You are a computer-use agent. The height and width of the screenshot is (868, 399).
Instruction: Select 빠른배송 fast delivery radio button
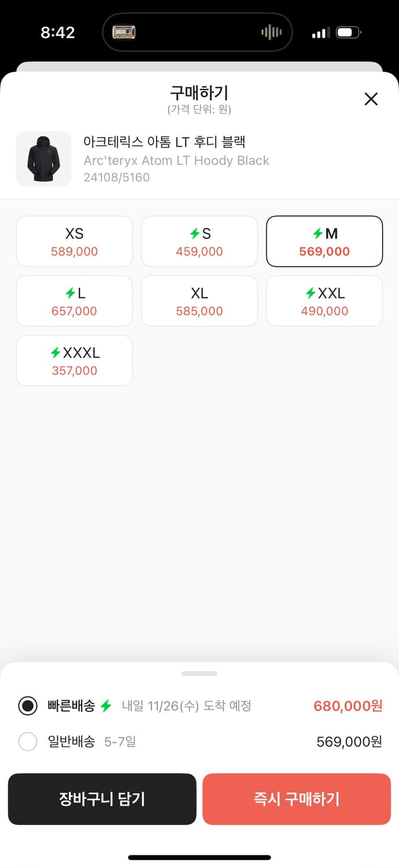[28, 706]
